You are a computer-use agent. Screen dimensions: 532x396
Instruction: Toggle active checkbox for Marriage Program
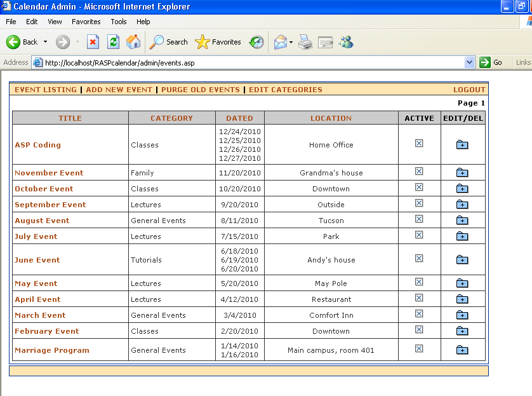pyautogui.click(x=419, y=348)
